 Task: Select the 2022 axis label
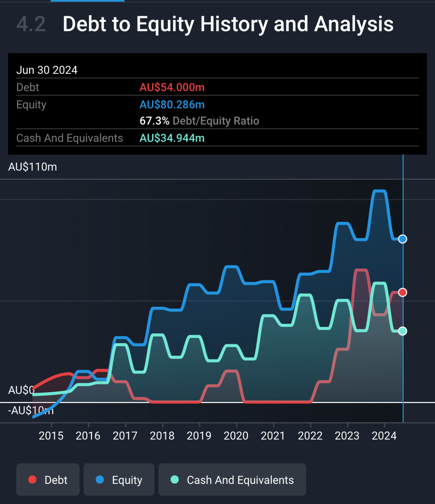click(x=310, y=436)
